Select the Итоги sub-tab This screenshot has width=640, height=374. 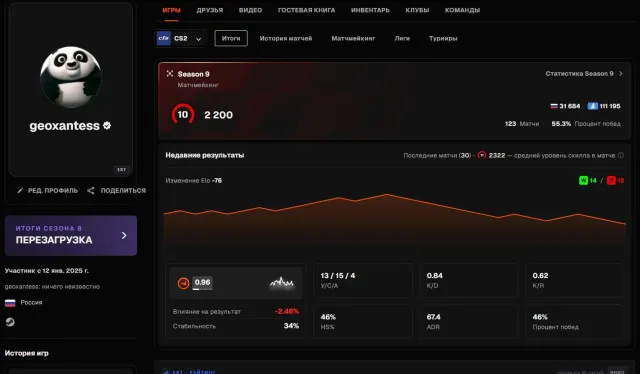[x=231, y=38]
